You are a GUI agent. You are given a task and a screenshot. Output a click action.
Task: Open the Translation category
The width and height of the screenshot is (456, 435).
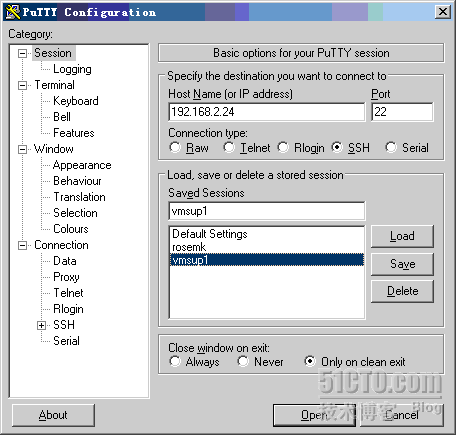click(79, 197)
